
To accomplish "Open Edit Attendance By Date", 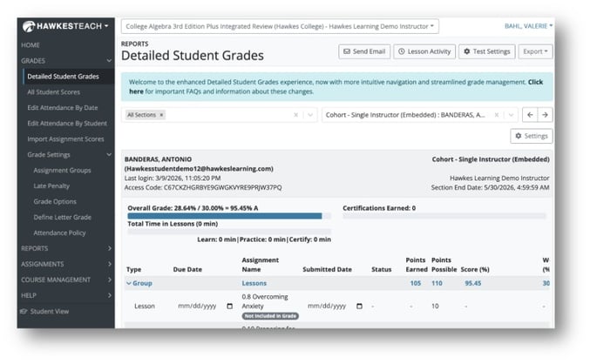I will [x=63, y=108].
